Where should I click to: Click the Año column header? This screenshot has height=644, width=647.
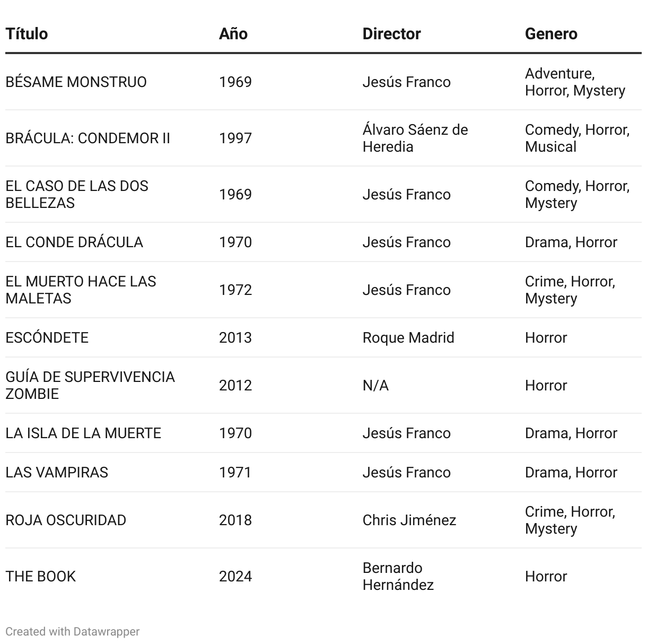[x=233, y=34]
